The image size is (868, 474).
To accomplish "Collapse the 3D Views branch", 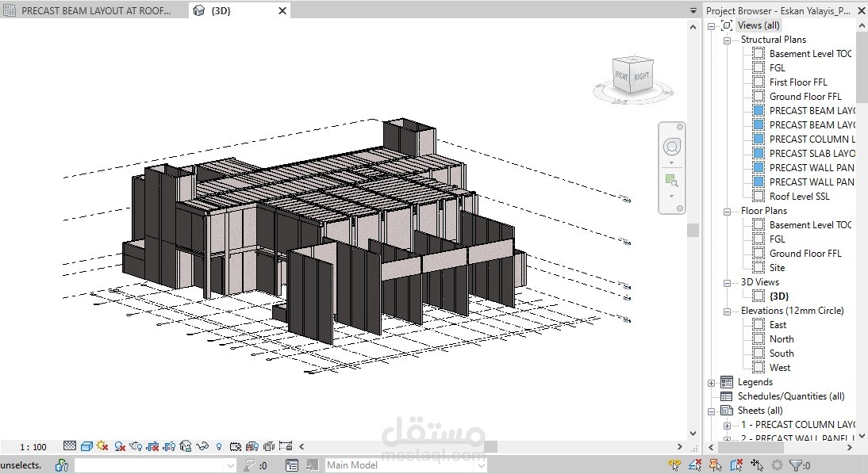I will (x=727, y=283).
